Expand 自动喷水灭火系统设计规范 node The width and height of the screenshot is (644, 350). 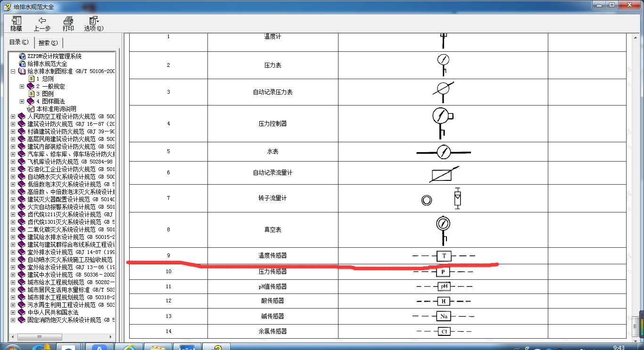[13, 177]
